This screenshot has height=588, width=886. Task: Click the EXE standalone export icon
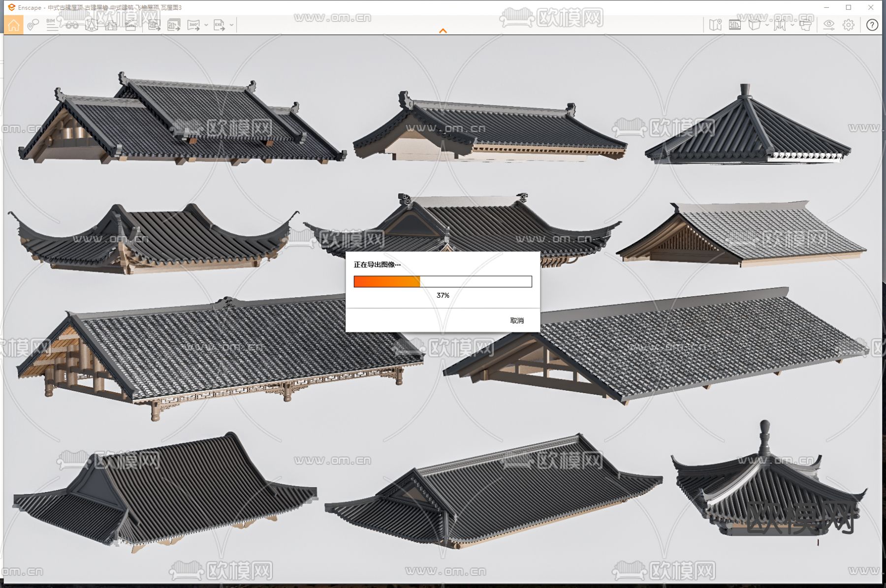point(219,25)
